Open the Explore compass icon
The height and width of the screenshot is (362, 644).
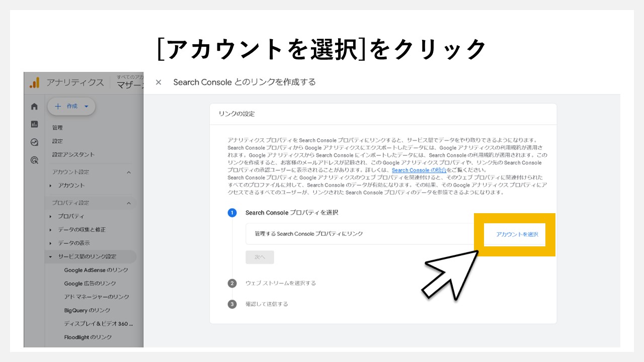pos(34,142)
